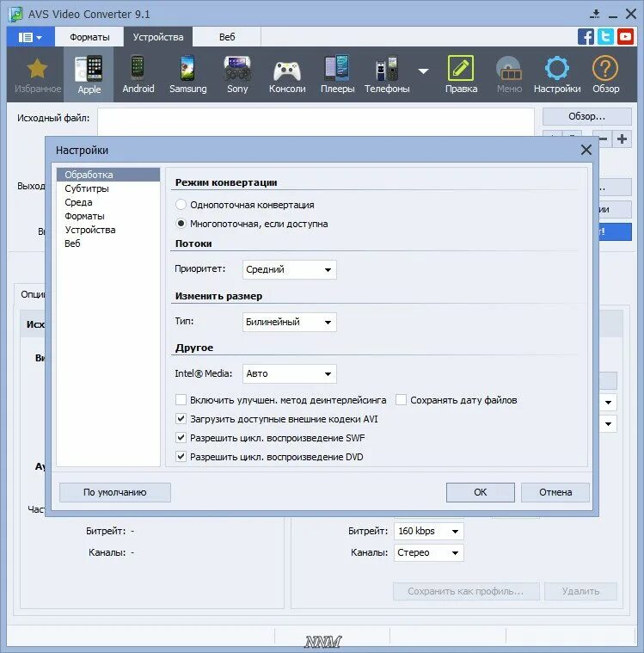Choose the Samsung devices icon
This screenshot has height=653, width=644.
[x=187, y=68]
